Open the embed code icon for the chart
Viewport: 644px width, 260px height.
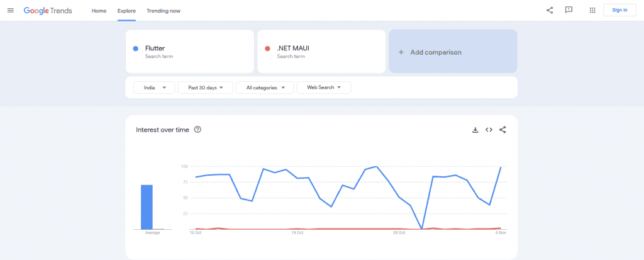click(489, 130)
